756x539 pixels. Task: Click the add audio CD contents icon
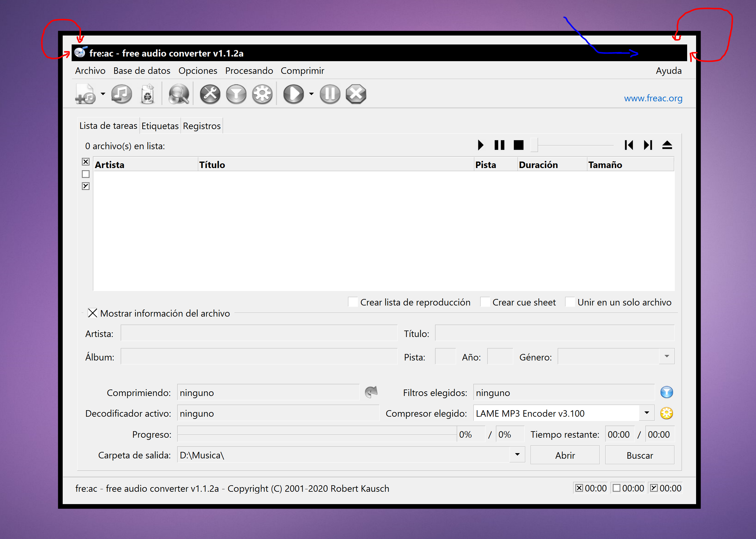pyautogui.click(x=121, y=94)
